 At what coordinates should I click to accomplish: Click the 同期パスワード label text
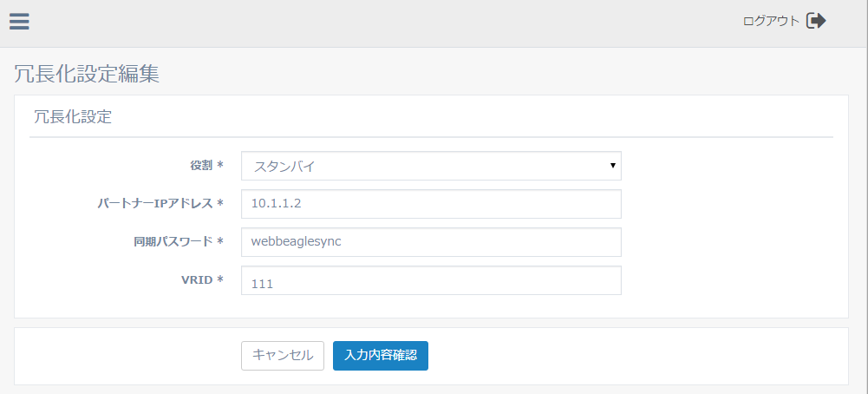[x=166, y=241]
